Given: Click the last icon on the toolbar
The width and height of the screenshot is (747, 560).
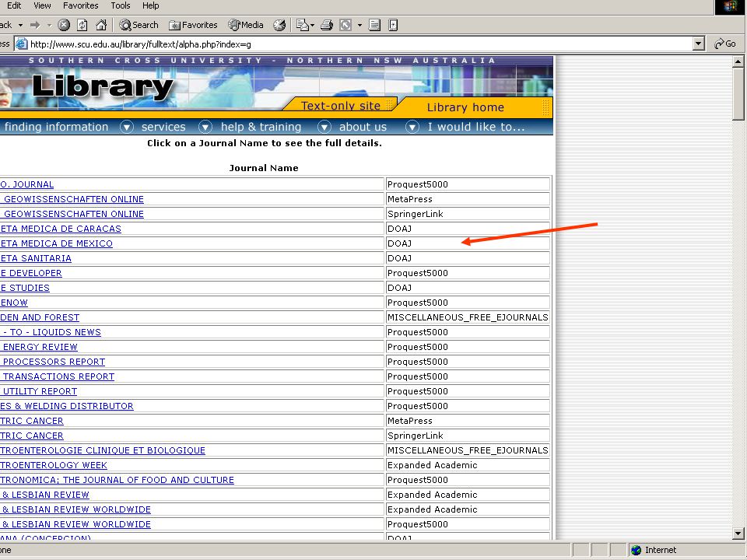Looking at the screenshot, I should point(393,25).
